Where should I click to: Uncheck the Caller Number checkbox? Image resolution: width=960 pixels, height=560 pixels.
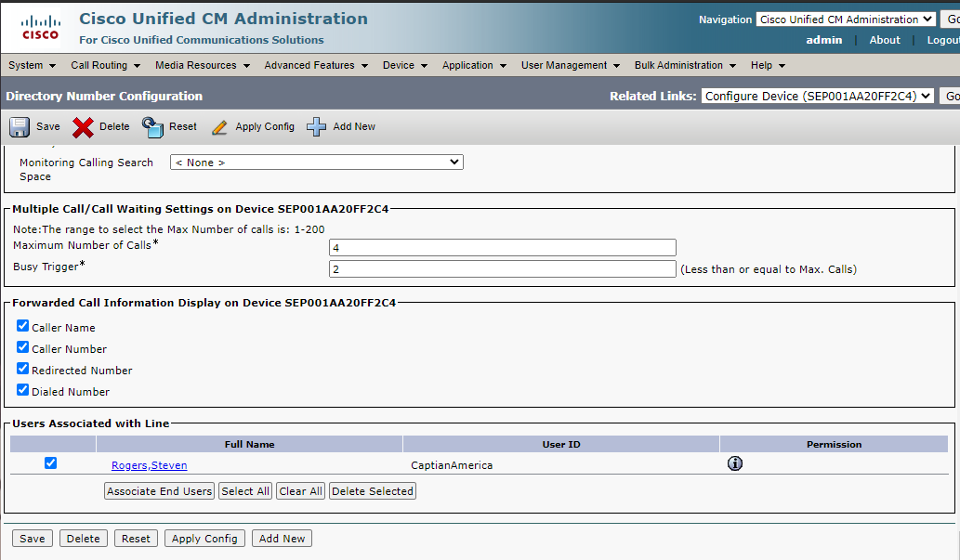(22, 347)
